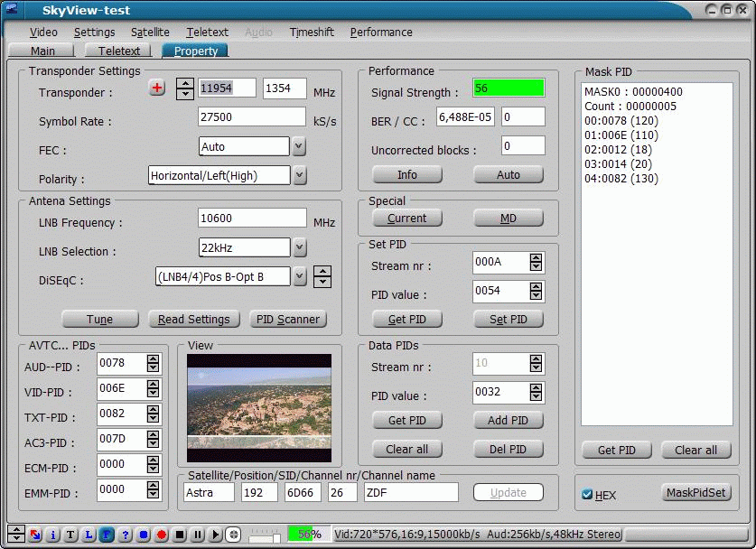Click the red plus icon beside Transponder

[x=157, y=88]
